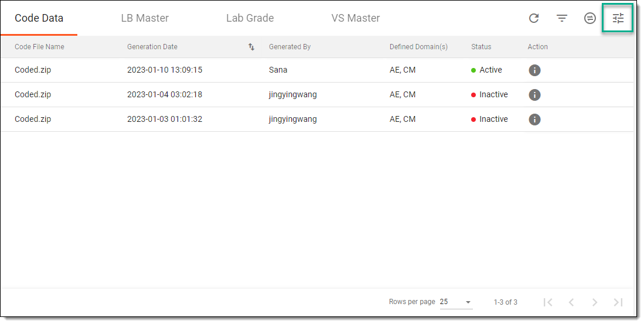Open the VS Master tab
Image resolution: width=644 pixels, height=324 pixels.
click(x=356, y=18)
